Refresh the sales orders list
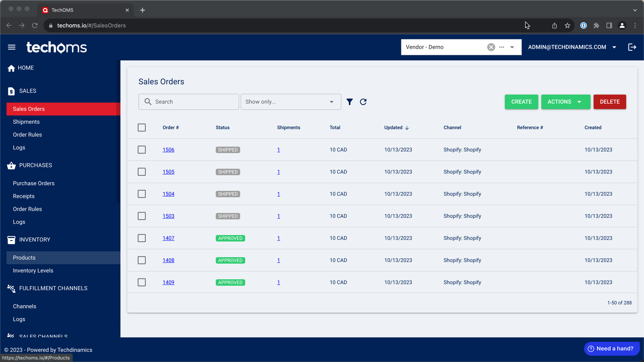Viewport: 644px width, 362px height. [363, 102]
